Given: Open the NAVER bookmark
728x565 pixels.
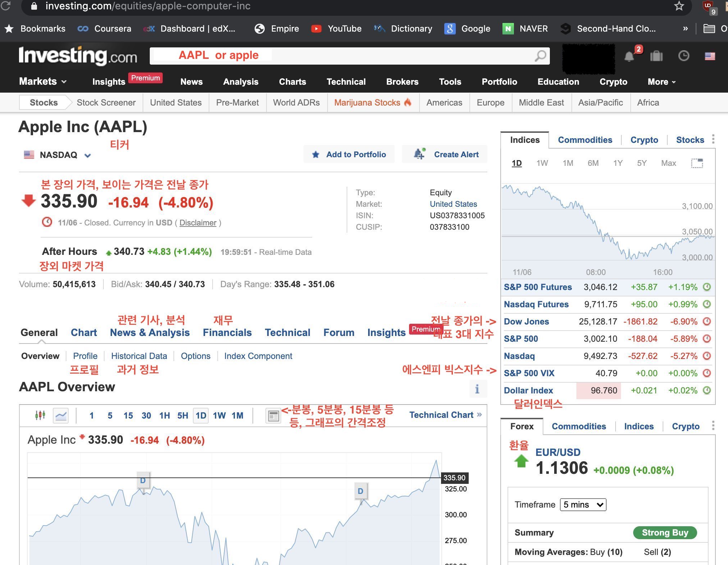Looking at the screenshot, I should pos(525,29).
